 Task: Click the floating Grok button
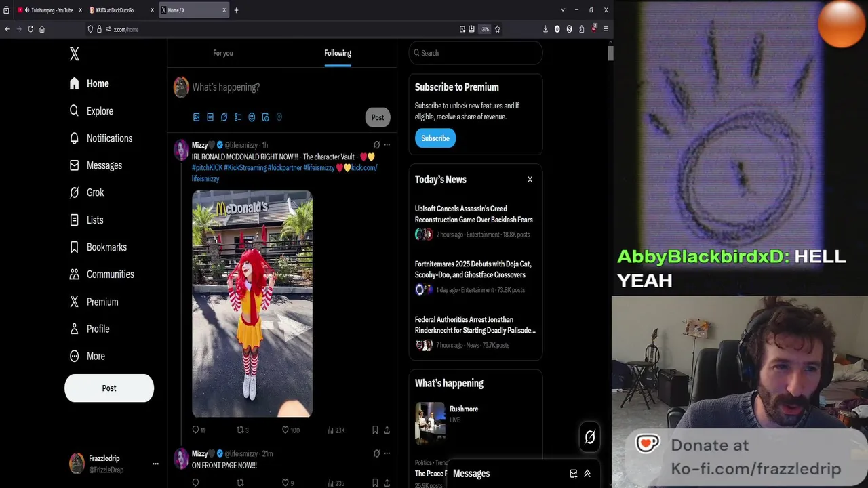tap(590, 437)
